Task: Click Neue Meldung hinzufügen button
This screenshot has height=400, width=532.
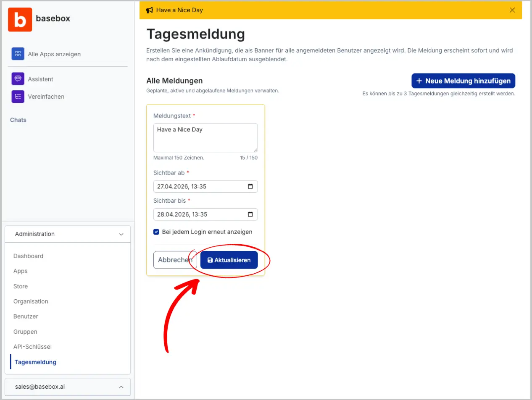Action: pos(463,81)
